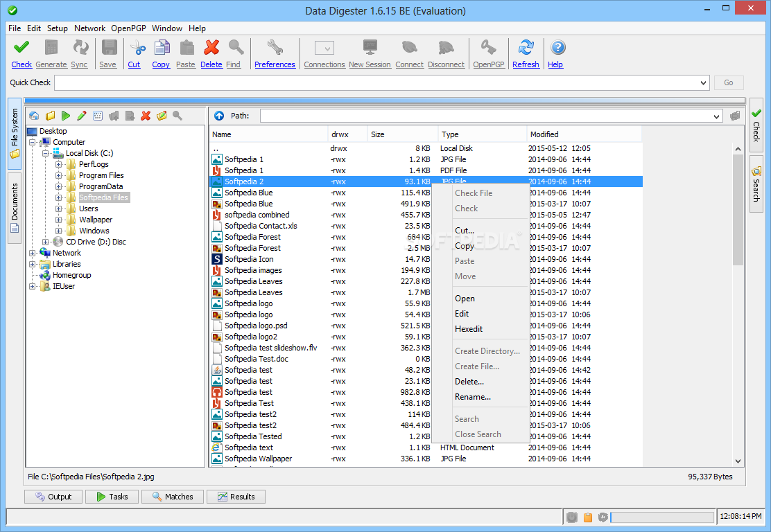Open the Setup menu
Screen dimensions: 771x532
click(58, 28)
